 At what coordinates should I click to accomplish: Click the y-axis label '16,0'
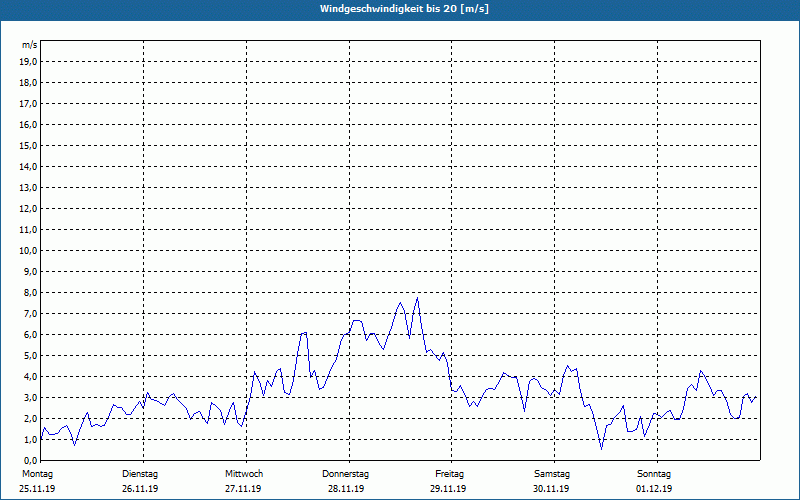point(28,124)
